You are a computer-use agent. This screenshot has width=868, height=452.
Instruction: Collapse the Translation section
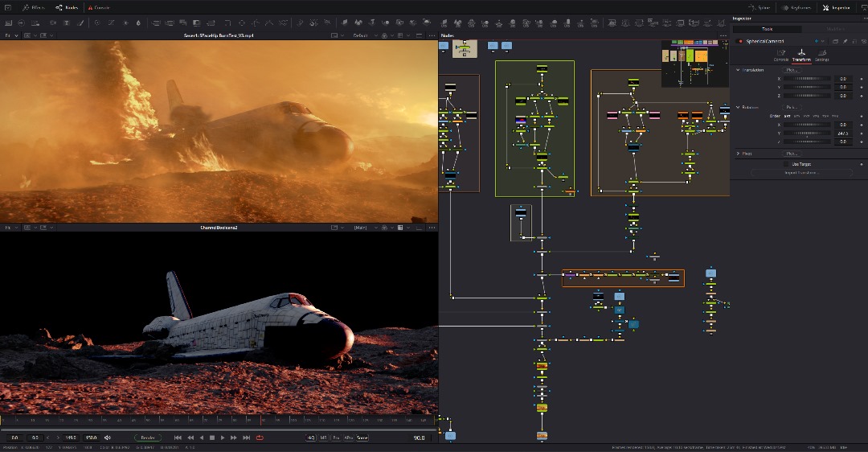pos(738,70)
